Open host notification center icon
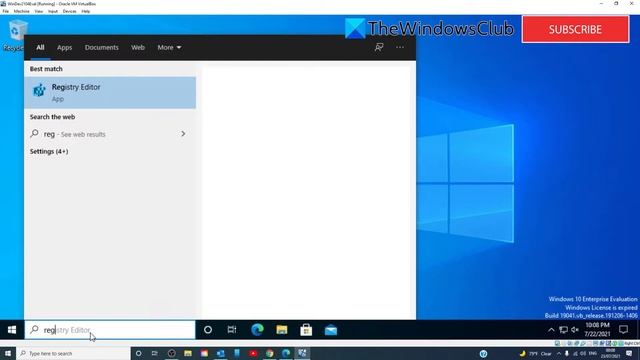Viewport: 640px width, 360px height. pos(629,353)
